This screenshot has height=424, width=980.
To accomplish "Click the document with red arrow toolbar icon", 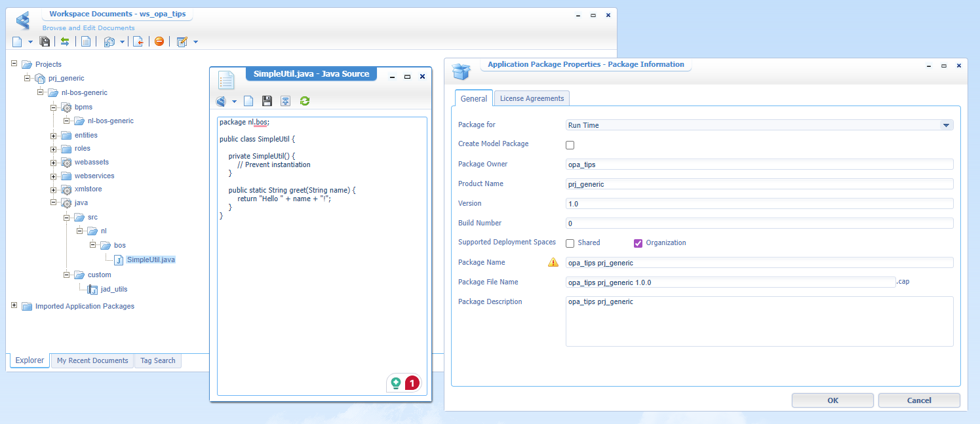I will coord(138,42).
